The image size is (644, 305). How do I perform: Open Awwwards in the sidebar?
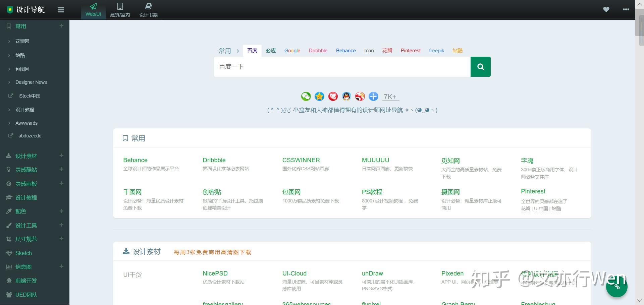26,123
